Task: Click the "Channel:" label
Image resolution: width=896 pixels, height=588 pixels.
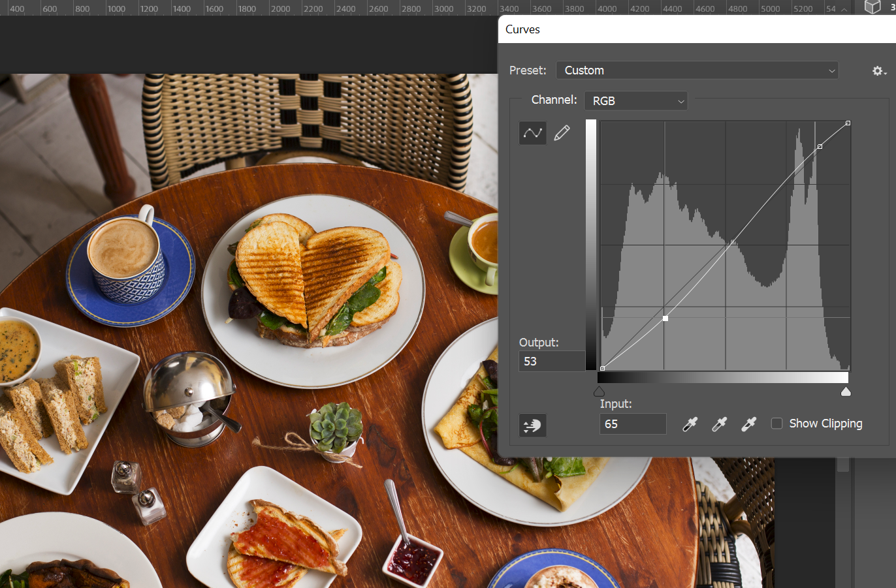Action: (x=554, y=100)
